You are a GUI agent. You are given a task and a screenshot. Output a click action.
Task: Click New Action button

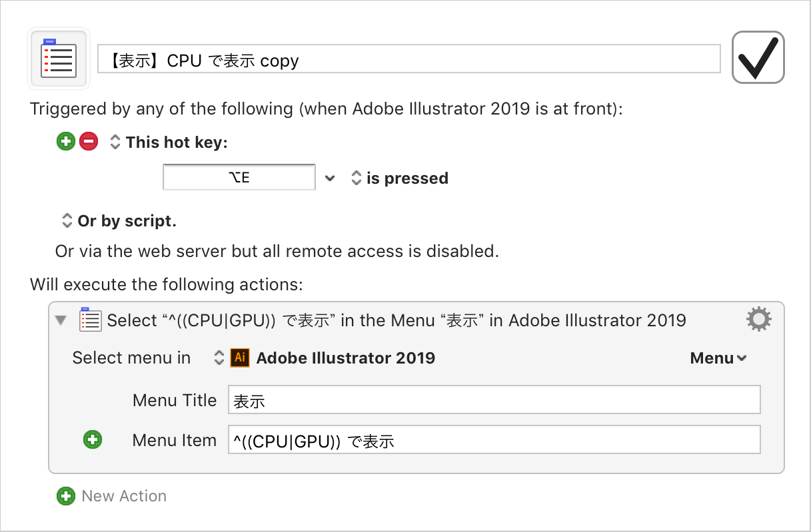[112, 496]
